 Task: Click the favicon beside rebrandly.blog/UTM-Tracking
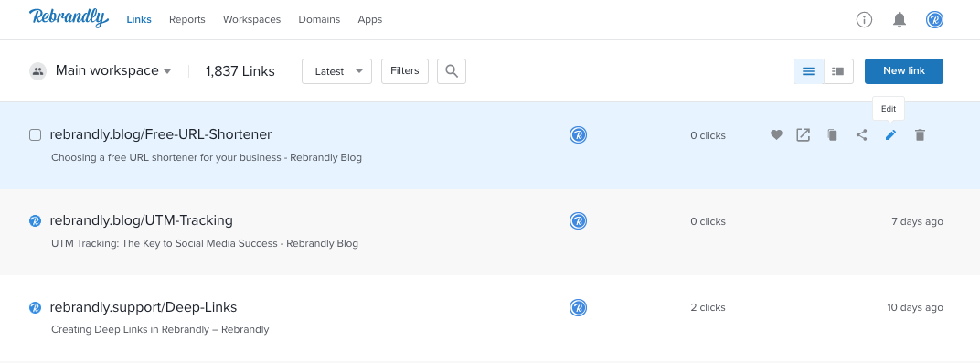[35, 220]
